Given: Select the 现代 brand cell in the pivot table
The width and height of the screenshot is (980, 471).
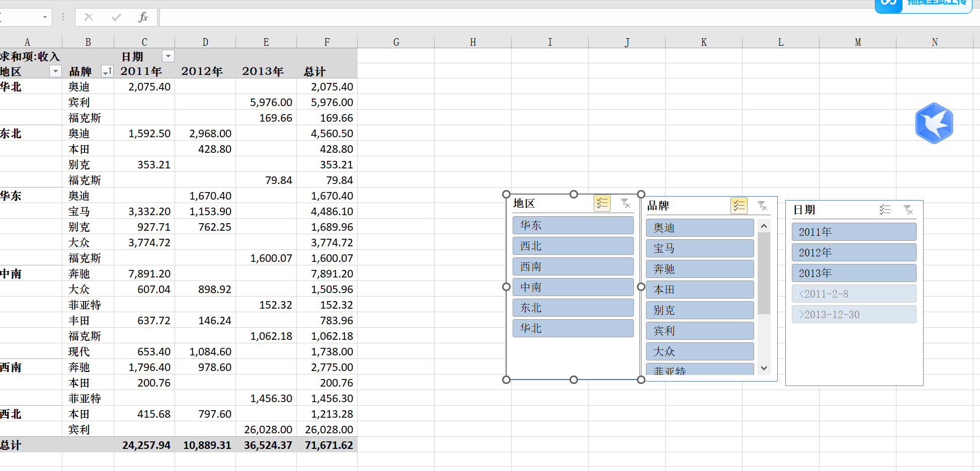Looking at the screenshot, I should click(88, 351).
